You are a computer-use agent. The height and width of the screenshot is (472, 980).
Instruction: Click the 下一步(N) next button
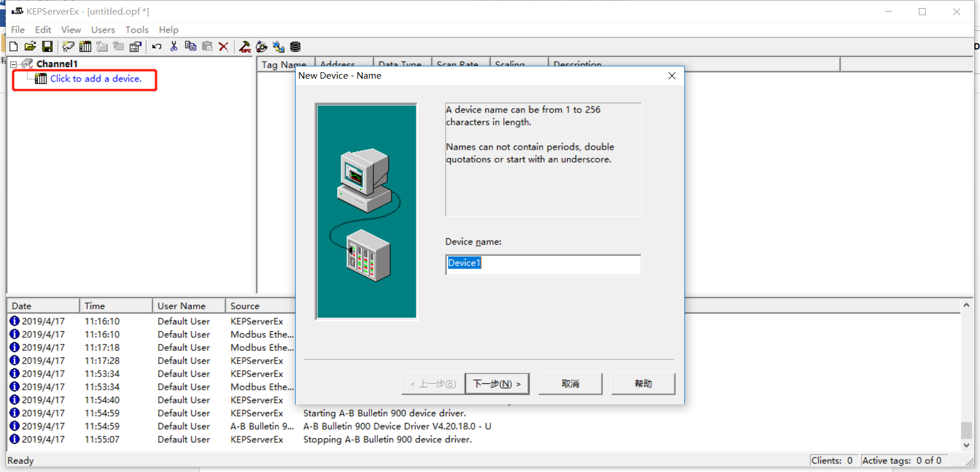coord(497,383)
